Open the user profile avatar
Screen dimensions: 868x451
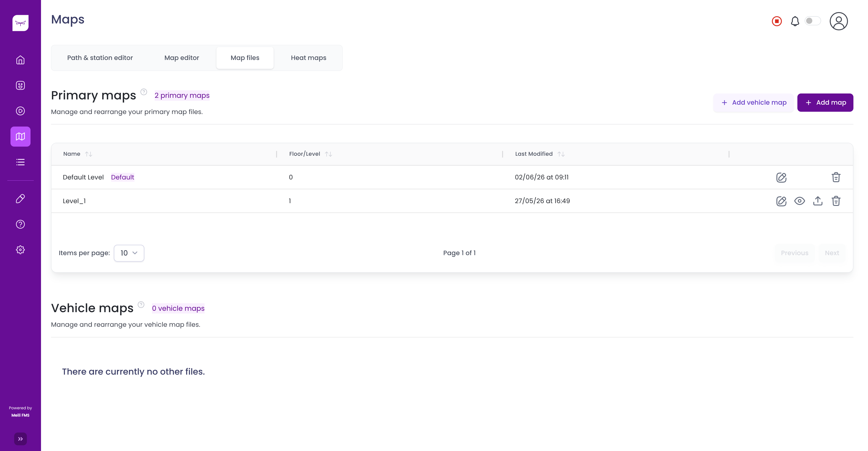point(838,21)
